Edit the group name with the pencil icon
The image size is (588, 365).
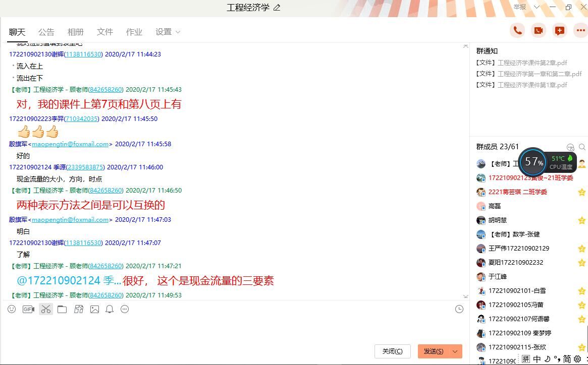[277, 8]
